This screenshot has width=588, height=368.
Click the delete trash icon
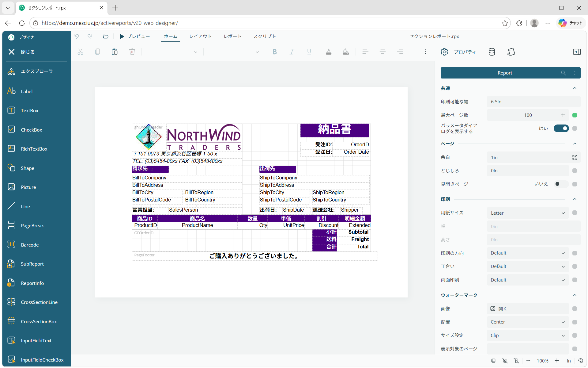click(132, 52)
